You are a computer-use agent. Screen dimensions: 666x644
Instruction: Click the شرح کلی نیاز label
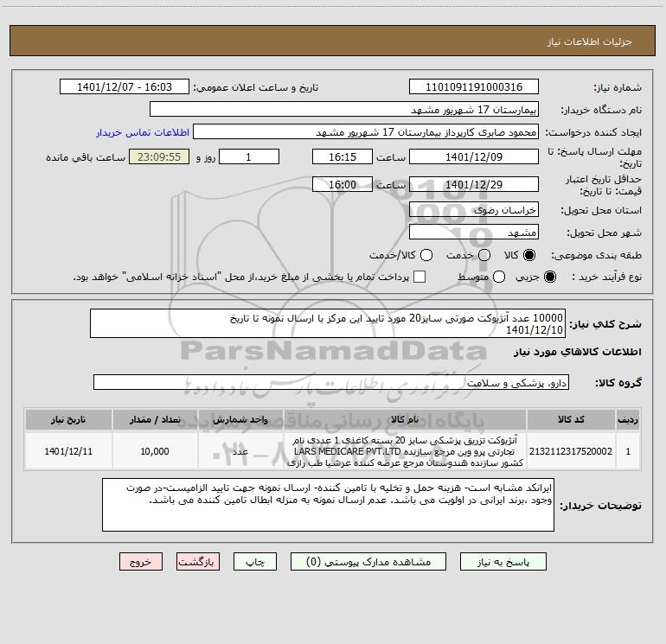pyautogui.click(x=605, y=324)
